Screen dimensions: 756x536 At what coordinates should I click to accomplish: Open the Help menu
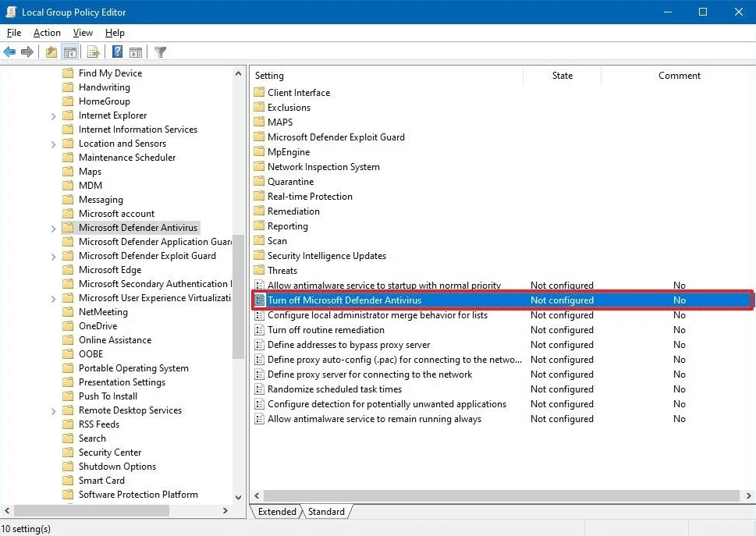click(115, 32)
